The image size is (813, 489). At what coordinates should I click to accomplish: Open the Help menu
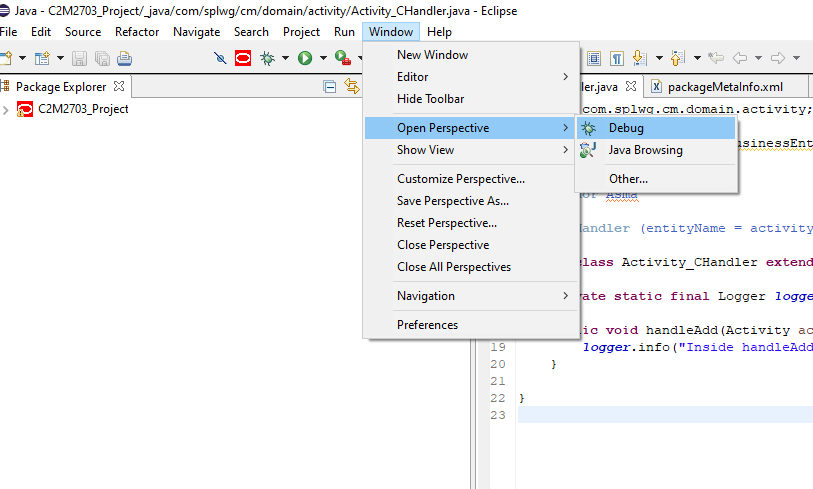tap(439, 32)
